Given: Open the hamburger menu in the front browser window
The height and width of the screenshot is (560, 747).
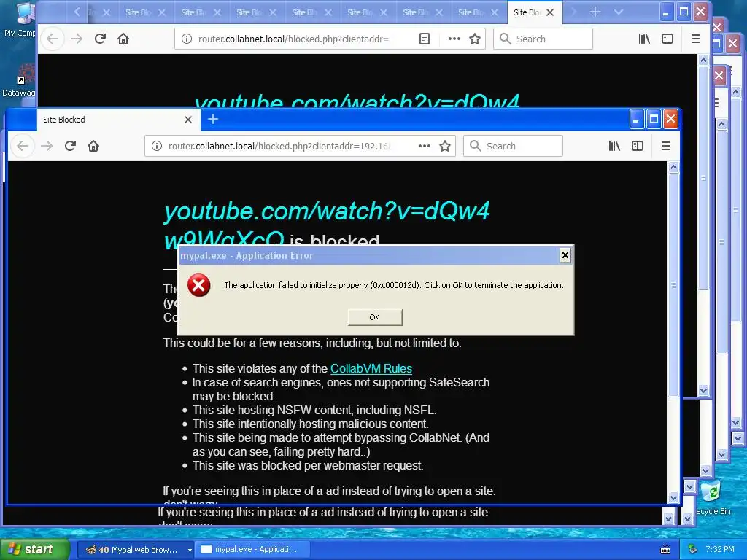Looking at the screenshot, I should [x=666, y=146].
